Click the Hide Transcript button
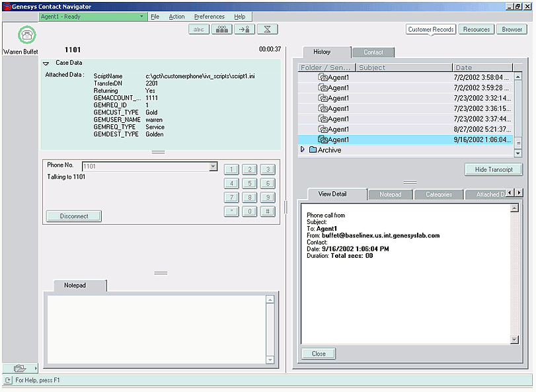The image size is (536, 392). [x=493, y=169]
